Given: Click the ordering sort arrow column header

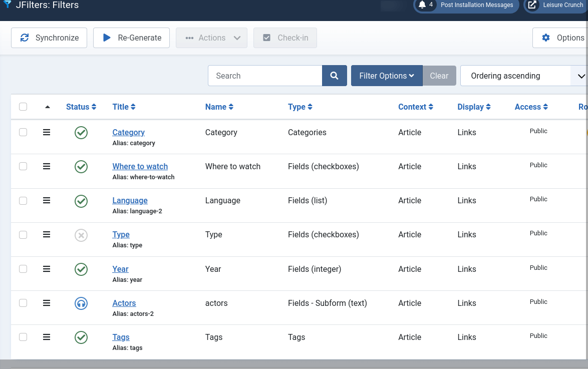Looking at the screenshot, I should [47, 107].
